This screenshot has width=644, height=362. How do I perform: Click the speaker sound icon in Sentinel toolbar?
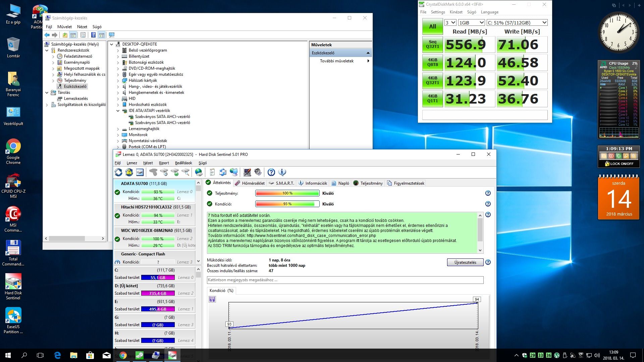click(258, 172)
